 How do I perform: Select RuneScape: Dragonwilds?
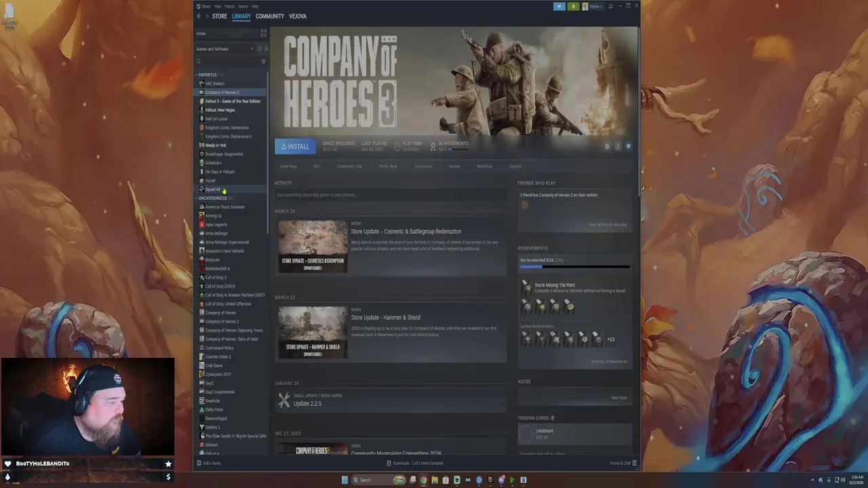224,154
